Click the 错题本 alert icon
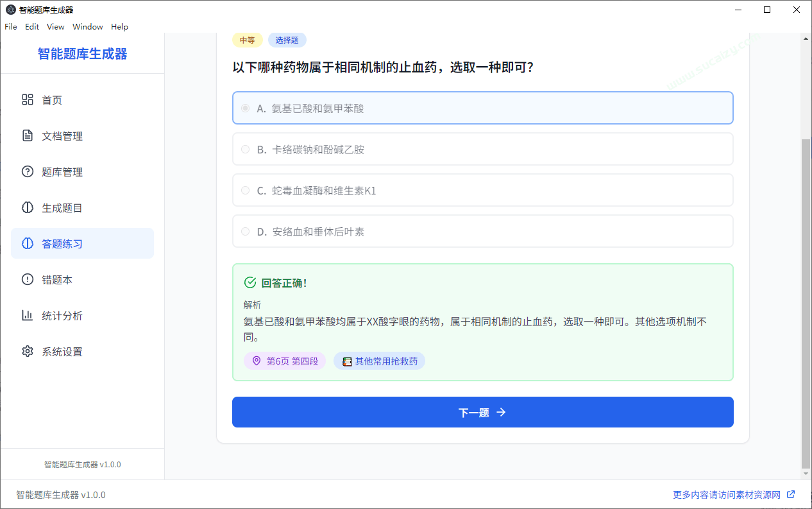The width and height of the screenshot is (812, 509). pos(28,279)
